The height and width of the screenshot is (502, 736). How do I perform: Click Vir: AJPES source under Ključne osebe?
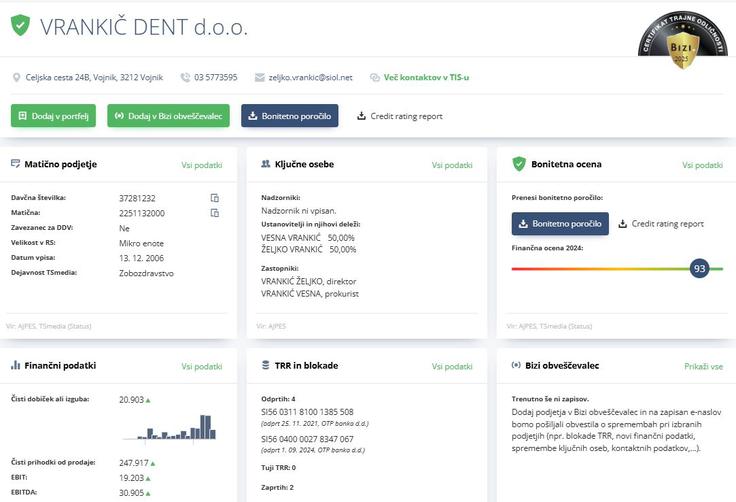[271, 326]
